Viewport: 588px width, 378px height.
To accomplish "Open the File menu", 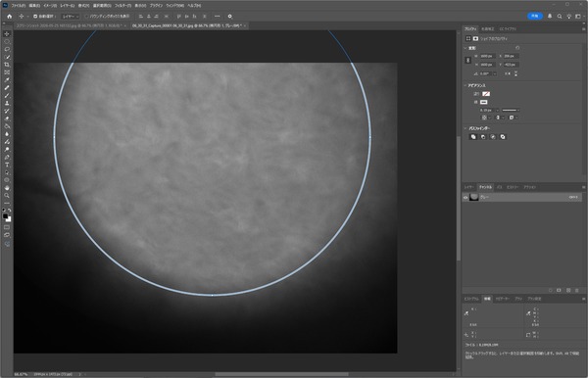I will 18,6.
